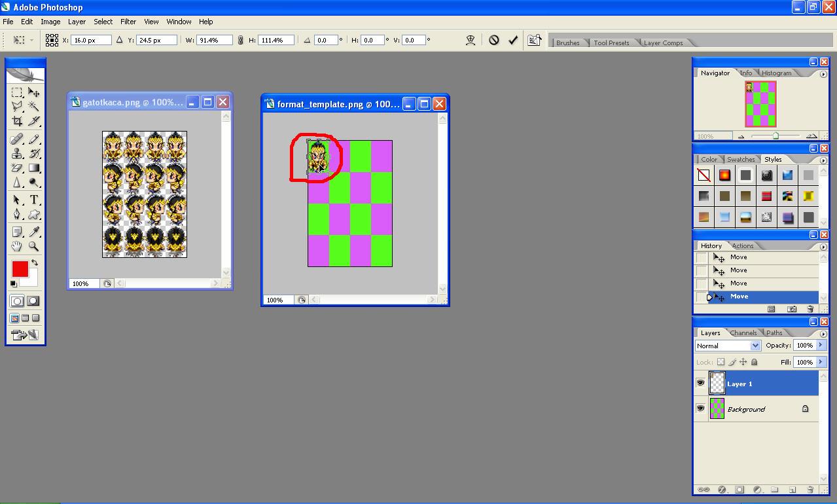The width and height of the screenshot is (837, 504).
Task: Select the Type tool
Action: [x=33, y=200]
